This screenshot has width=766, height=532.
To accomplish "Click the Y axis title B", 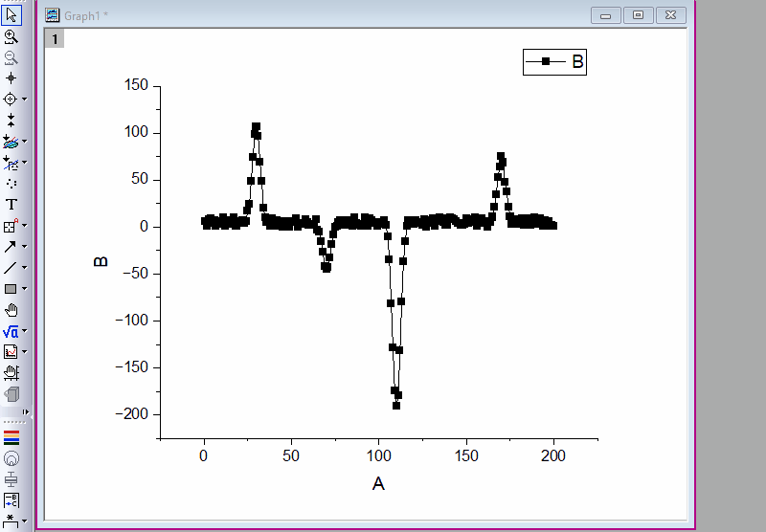I will pos(101,262).
